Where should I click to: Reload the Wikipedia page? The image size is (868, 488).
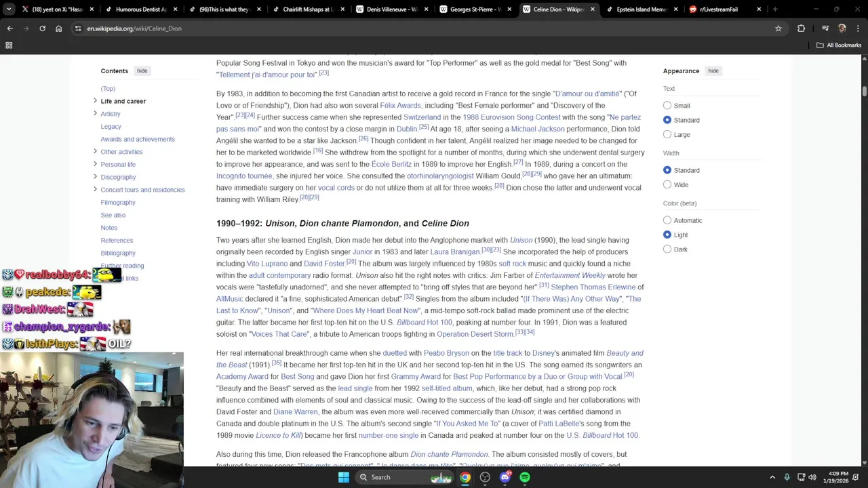tap(42, 28)
